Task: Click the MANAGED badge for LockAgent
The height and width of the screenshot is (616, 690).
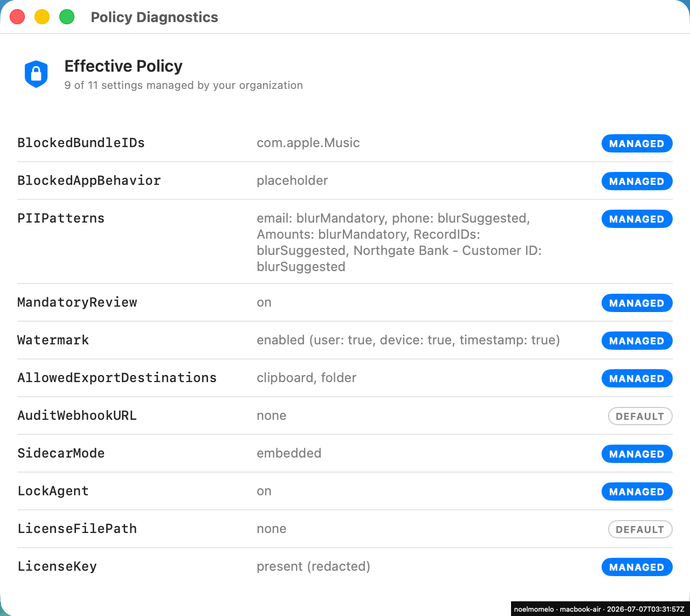Action: coord(637,492)
